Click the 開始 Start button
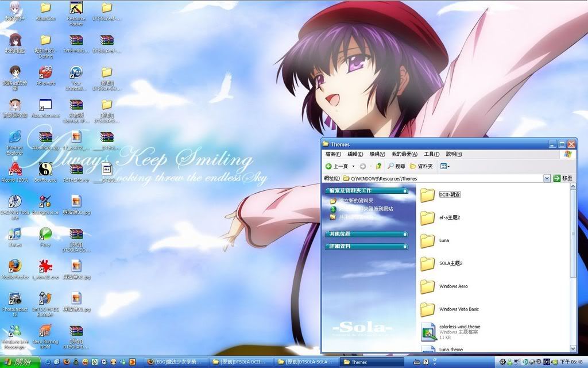588x368 pixels. coord(20,362)
